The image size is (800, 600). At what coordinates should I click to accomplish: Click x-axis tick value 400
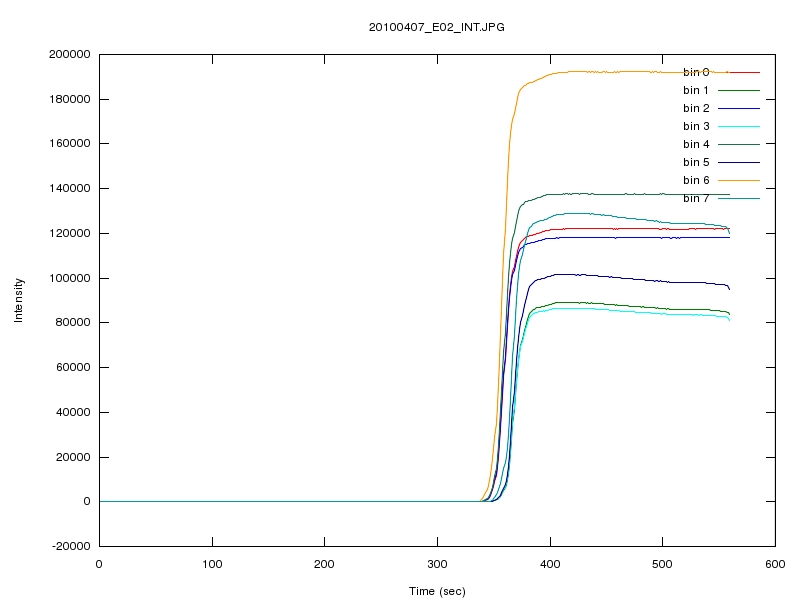[x=550, y=564]
